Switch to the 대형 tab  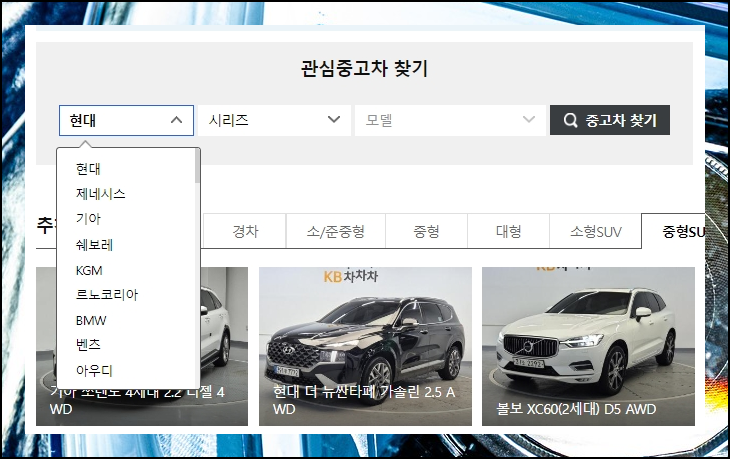508,231
